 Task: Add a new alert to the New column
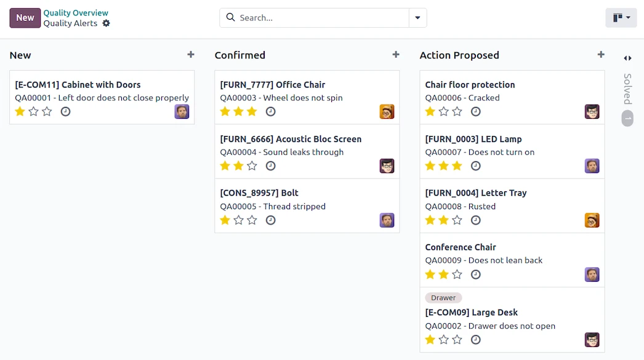pos(191,54)
